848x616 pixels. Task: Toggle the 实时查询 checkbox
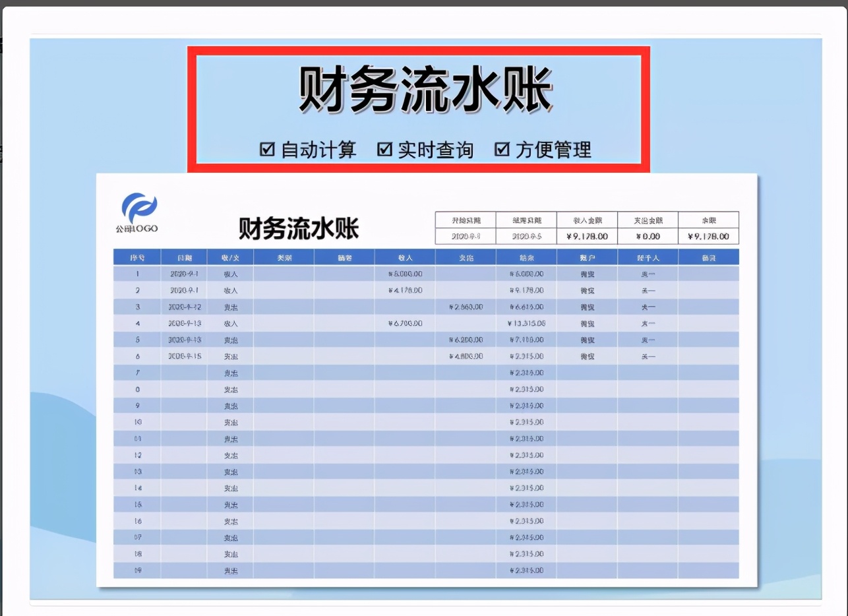[383, 150]
